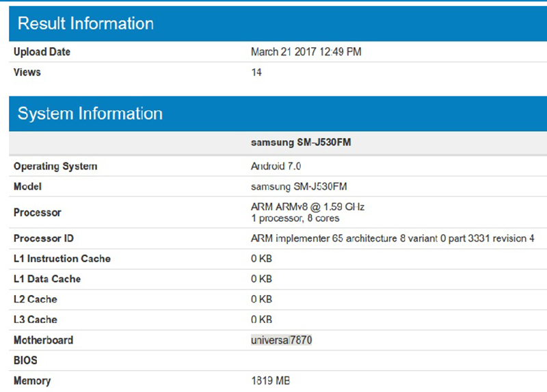
Task: Select the ARM ARMv8 @ 1.59 GHz text
Action: 308,207
